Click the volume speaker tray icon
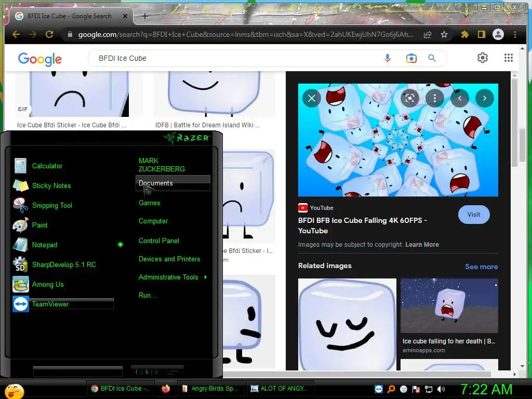The width and height of the screenshot is (532, 399). tap(441, 389)
